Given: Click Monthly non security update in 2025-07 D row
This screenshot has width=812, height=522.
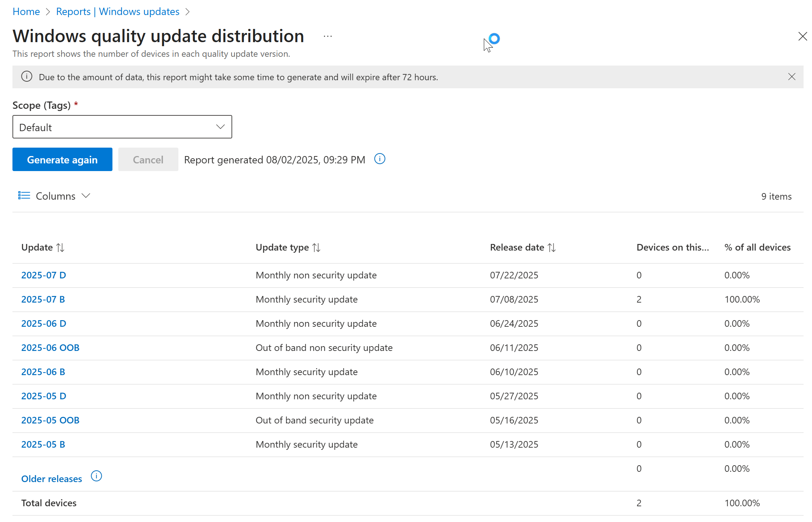Looking at the screenshot, I should tap(316, 275).
